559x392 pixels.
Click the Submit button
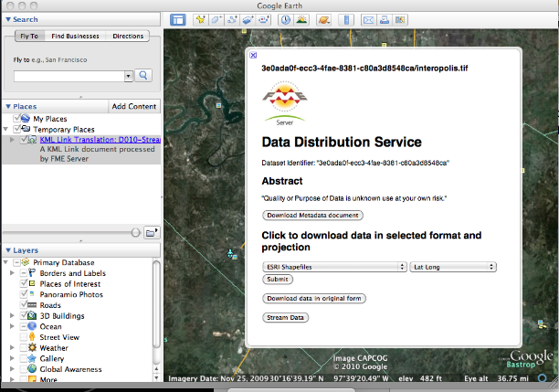[278, 279]
